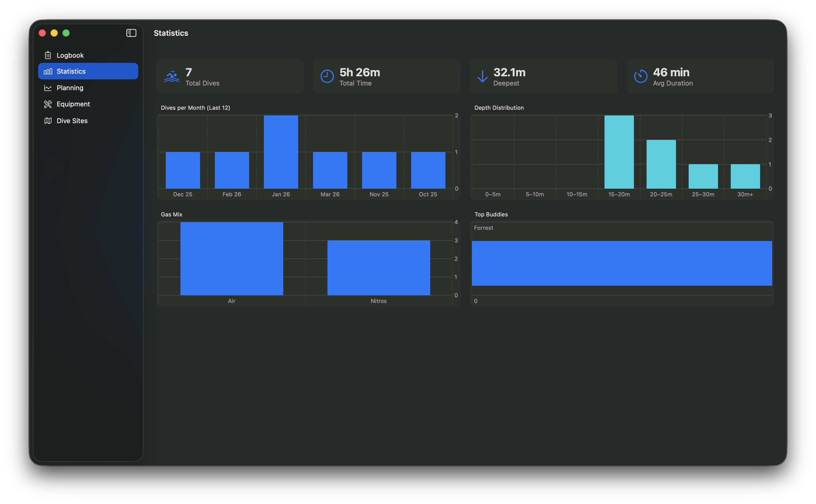Viewport: 816px width, 504px height.
Task: Click the Jan 26 bar in Dives per Month
Action: (x=281, y=153)
